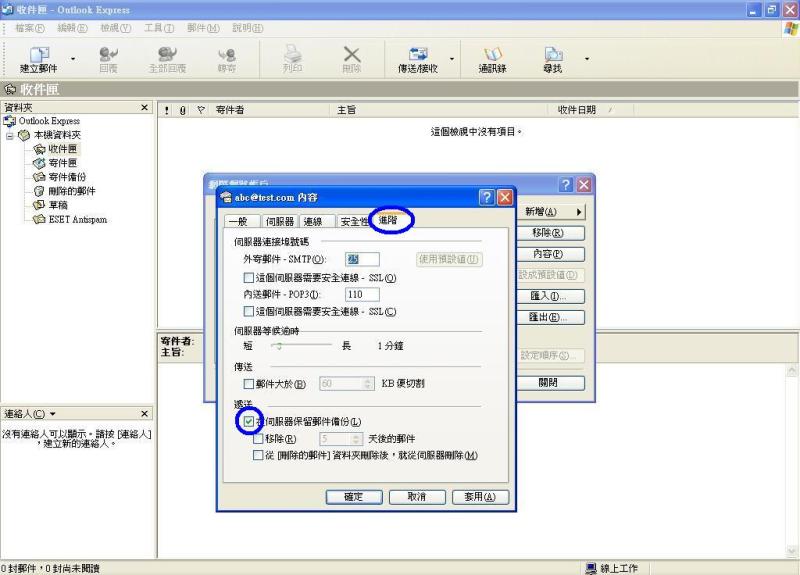Sort messages by 主旨 column
Image resolution: width=800 pixels, height=575 pixels.
[439, 110]
